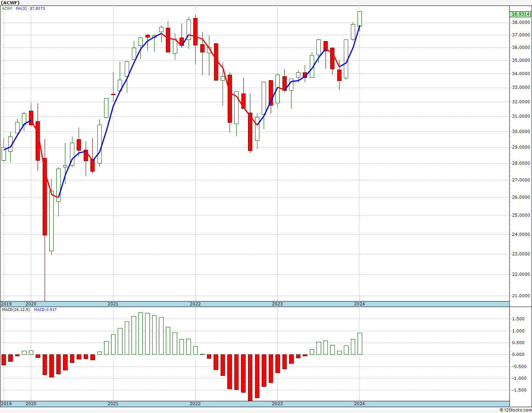Click the 29.0000 price axis label
The width and height of the screenshot is (532, 413).
pyautogui.click(x=521, y=147)
